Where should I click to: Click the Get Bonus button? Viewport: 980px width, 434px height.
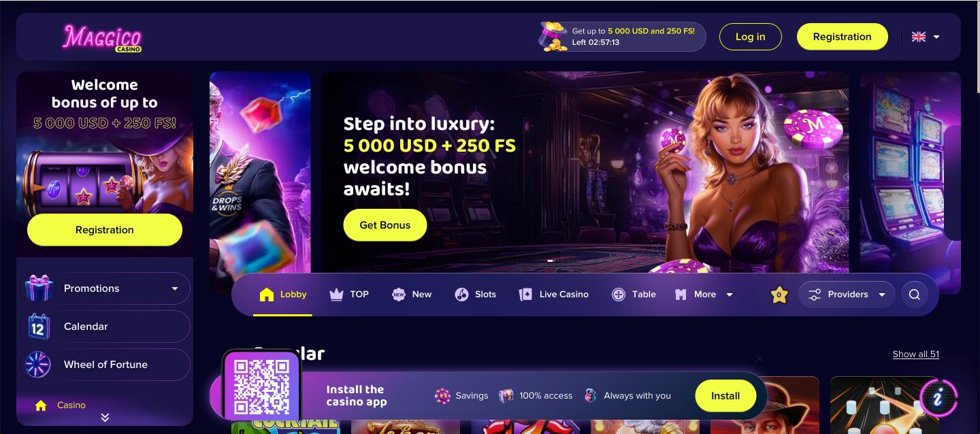[x=385, y=225]
